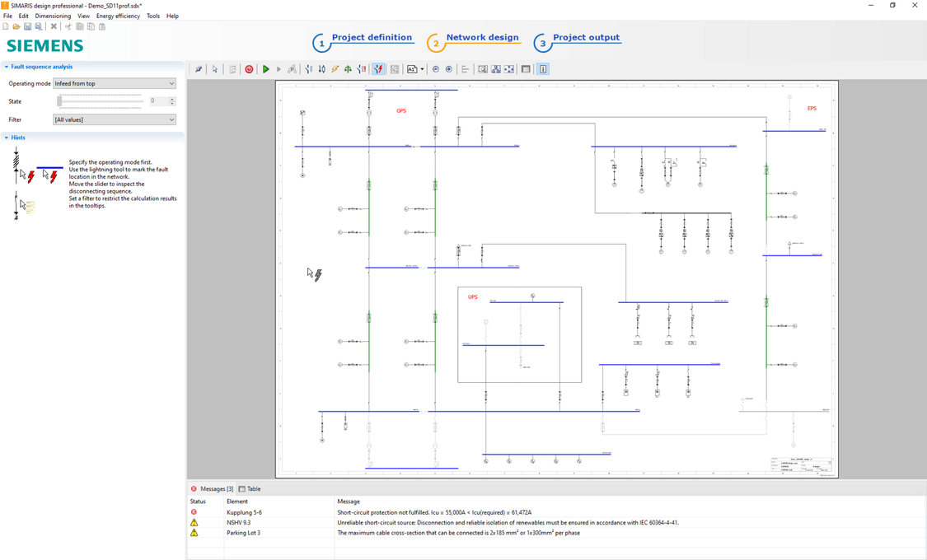Screen dimensions: 927x560
Task: Start the simulation with green play icon
Action: pos(266,69)
